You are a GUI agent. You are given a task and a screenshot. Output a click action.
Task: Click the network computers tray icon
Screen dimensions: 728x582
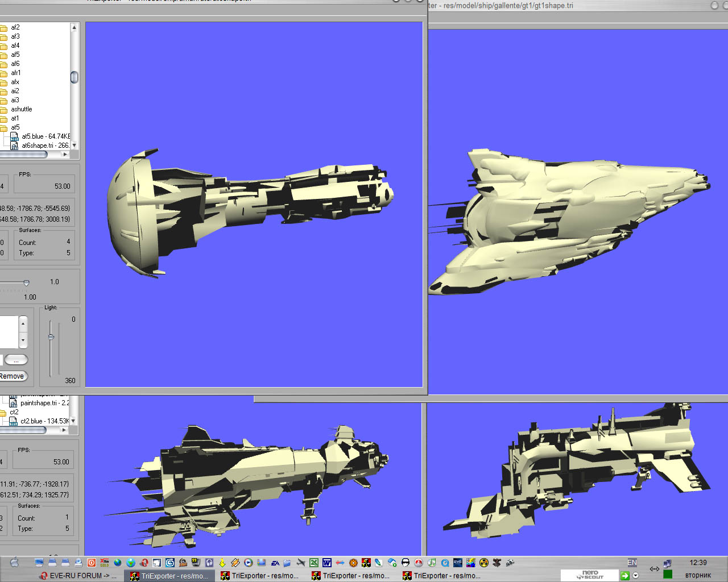667,564
